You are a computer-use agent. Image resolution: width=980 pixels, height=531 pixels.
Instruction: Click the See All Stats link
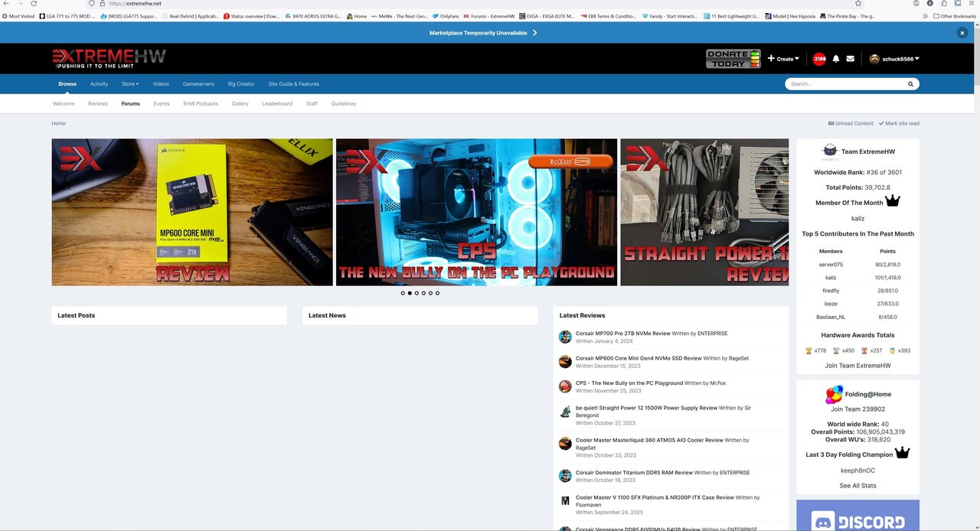(x=857, y=485)
